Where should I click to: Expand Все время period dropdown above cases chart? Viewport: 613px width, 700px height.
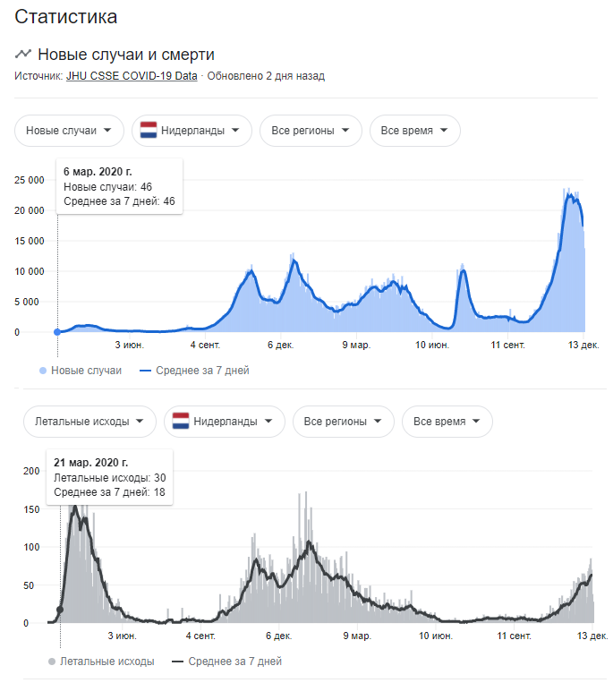(415, 131)
